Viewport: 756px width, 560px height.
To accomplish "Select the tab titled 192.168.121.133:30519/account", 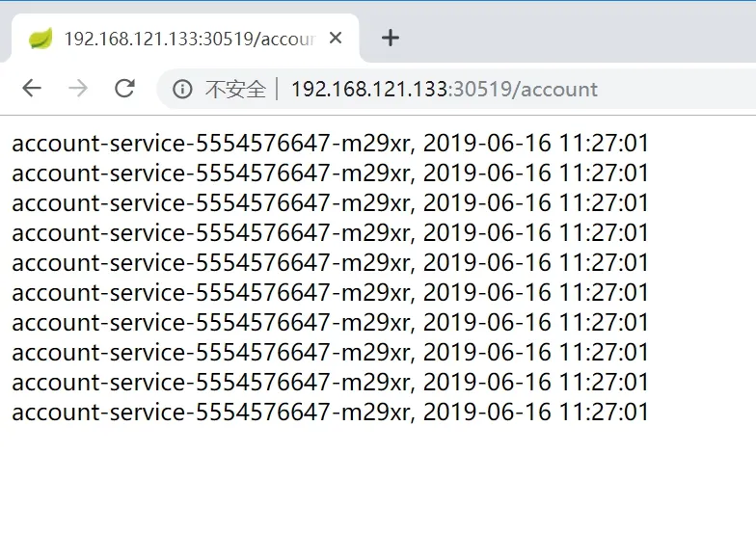I will (x=188, y=39).
